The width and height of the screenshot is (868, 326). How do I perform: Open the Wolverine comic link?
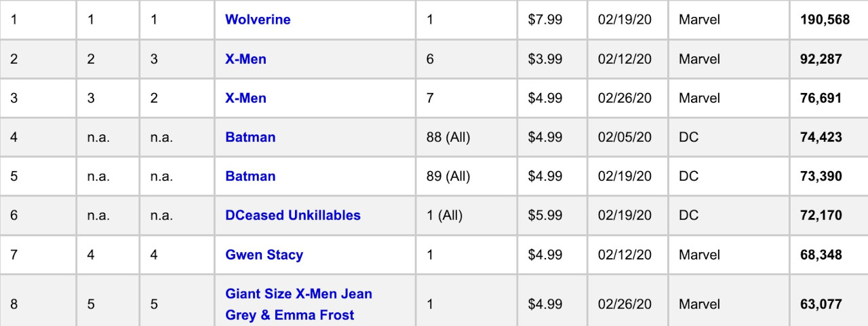[x=258, y=20]
